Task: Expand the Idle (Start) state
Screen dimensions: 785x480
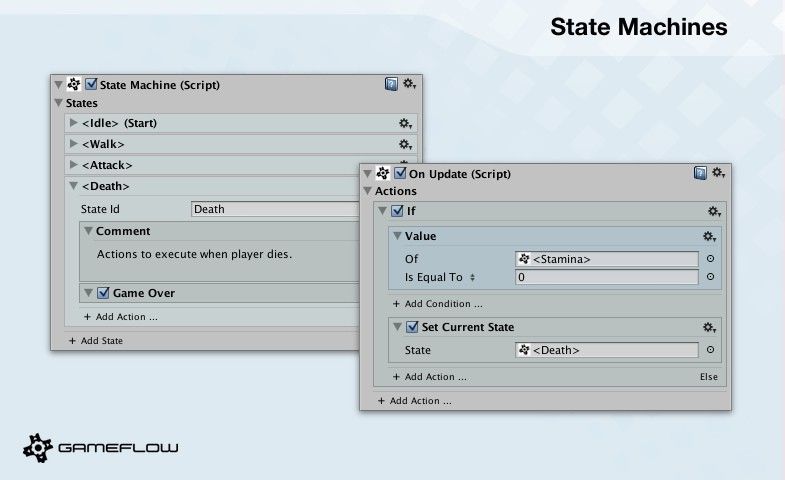Action: tap(74, 123)
